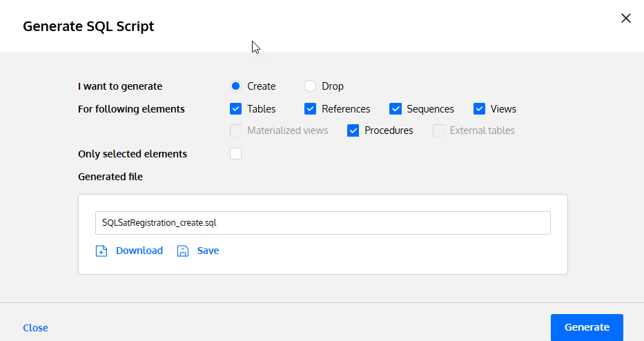The height and width of the screenshot is (341, 644).
Task: Toggle the Procedures checkbox
Action: [x=353, y=130]
